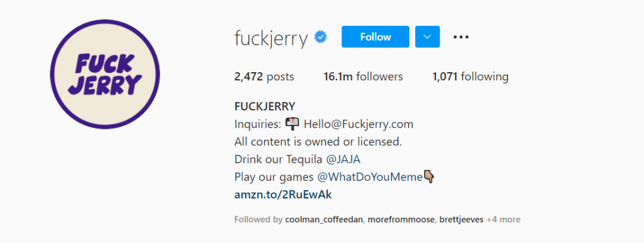The width and height of the screenshot is (644, 243).
Task: Click the blue verified badge icon
Action: [320, 37]
